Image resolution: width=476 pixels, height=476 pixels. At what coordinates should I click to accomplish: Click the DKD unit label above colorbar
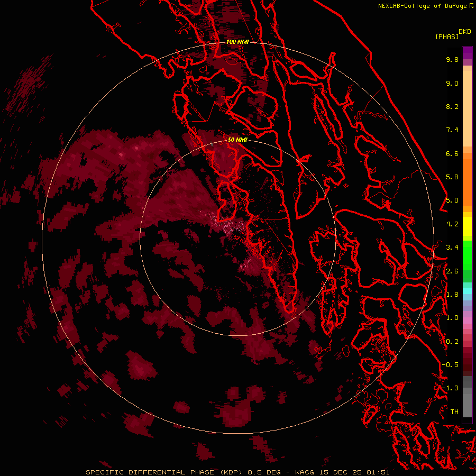tap(465, 32)
